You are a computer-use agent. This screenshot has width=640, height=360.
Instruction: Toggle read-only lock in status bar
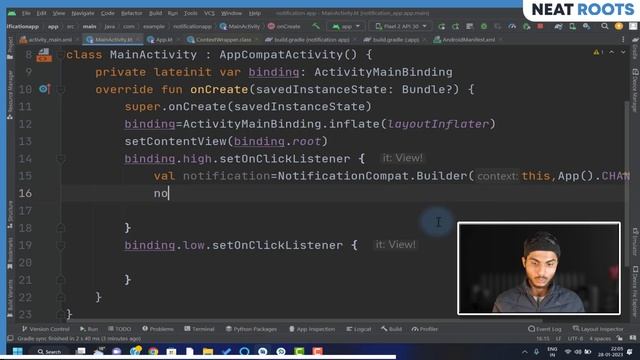pyautogui.click(x=619, y=338)
